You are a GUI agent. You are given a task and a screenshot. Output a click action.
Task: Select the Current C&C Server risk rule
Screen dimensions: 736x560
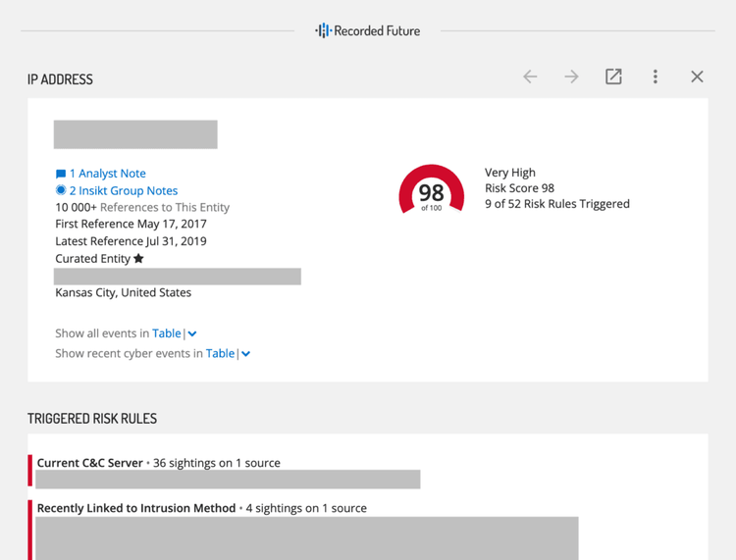pos(90,463)
